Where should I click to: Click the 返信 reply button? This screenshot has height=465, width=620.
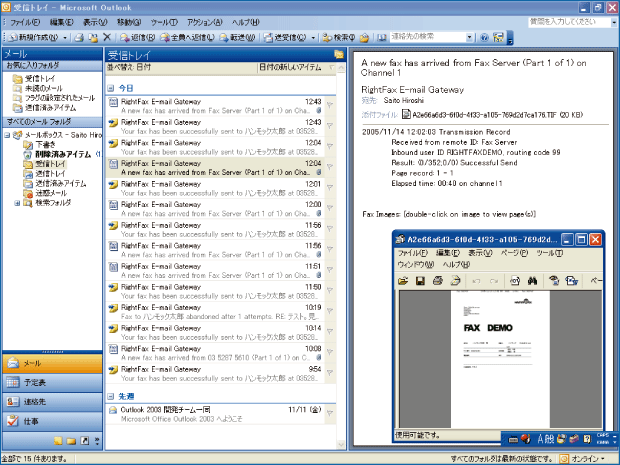point(138,38)
